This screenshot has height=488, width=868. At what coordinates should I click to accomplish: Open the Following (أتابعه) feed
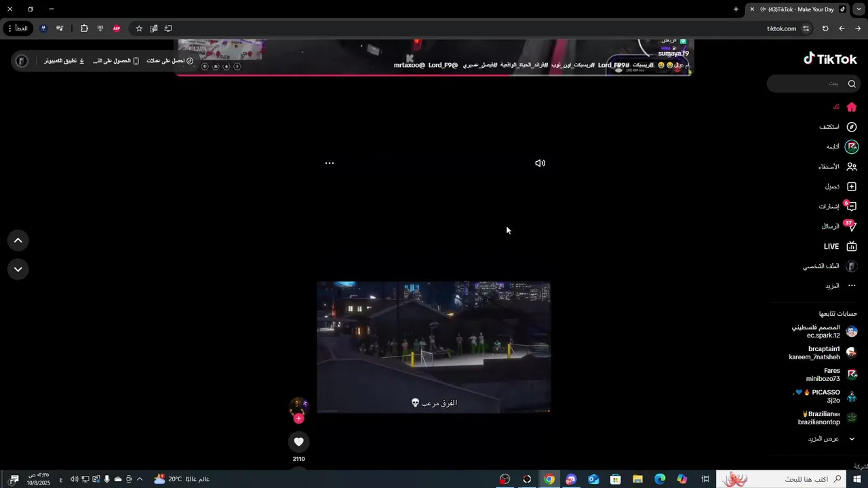pyautogui.click(x=842, y=146)
